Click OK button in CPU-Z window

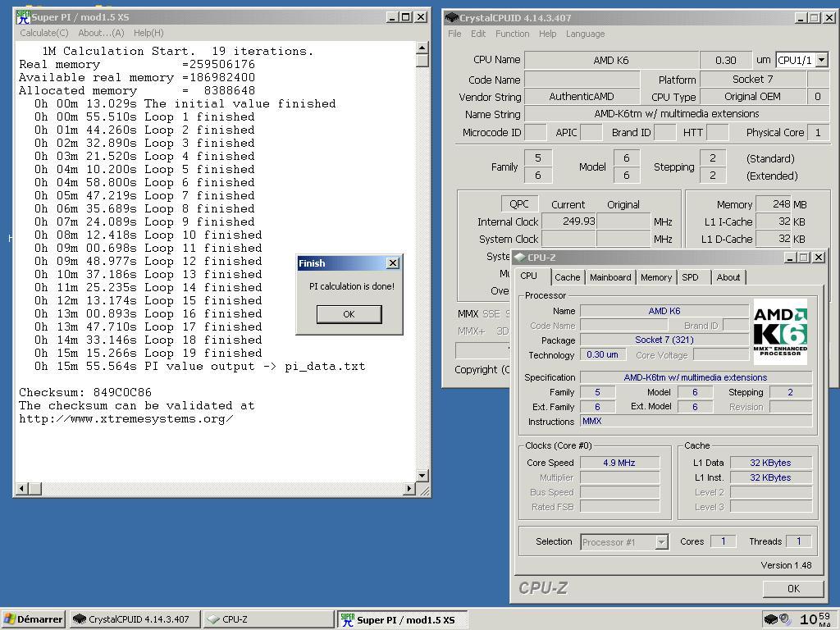tap(793, 588)
